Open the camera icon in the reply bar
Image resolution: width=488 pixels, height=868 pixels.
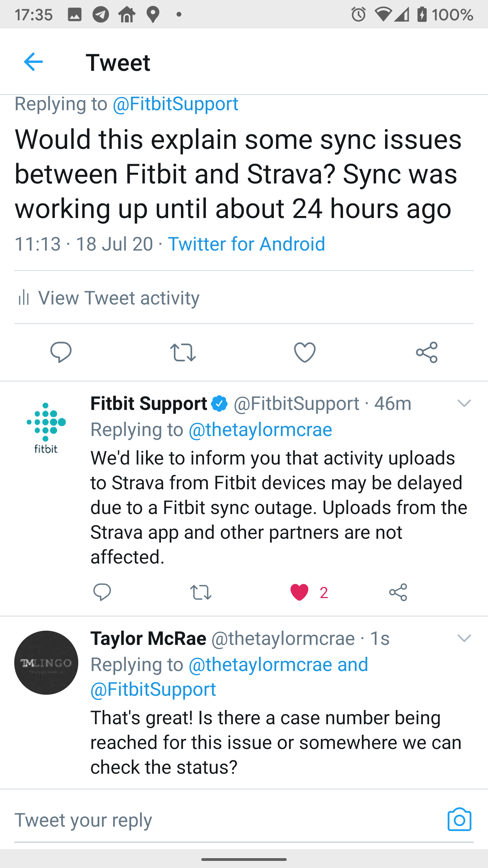click(459, 820)
